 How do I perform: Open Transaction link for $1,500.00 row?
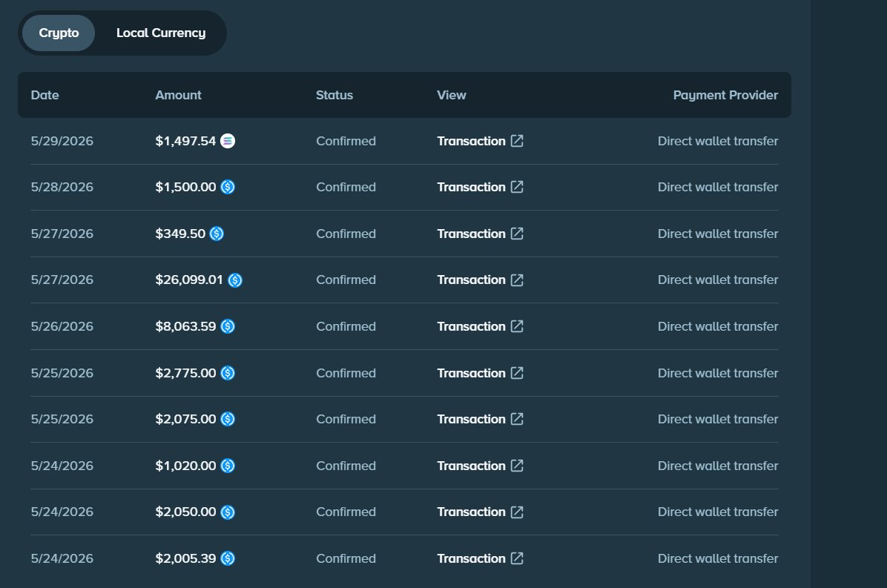coord(481,187)
